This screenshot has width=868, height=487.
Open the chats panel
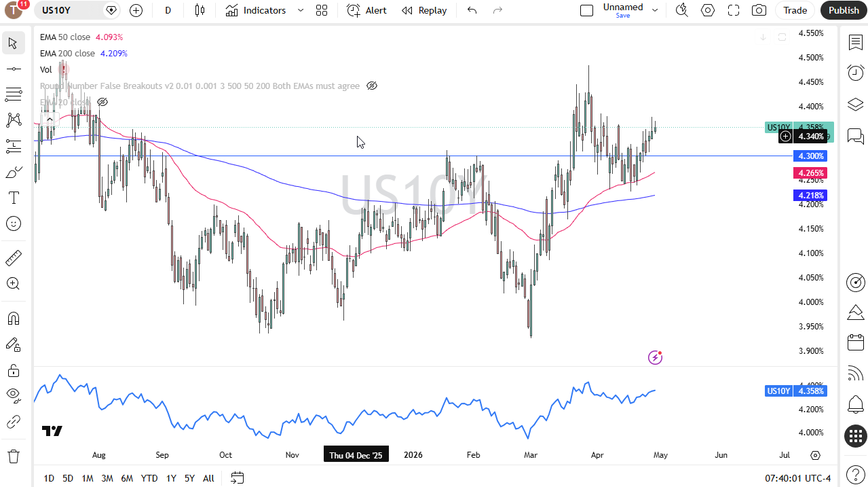[855, 136]
